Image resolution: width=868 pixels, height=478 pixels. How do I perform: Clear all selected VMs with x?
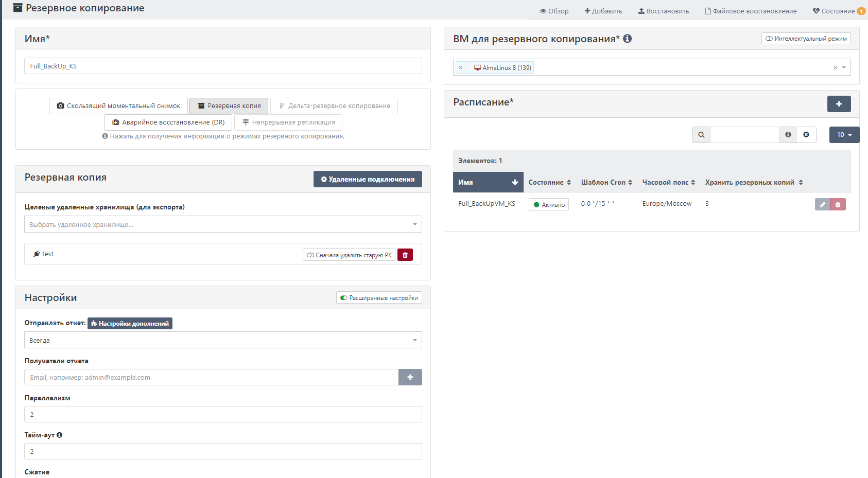click(x=835, y=67)
